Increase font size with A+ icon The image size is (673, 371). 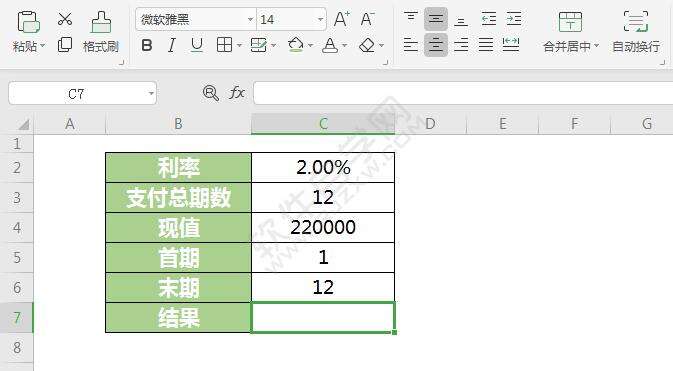pos(342,19)
